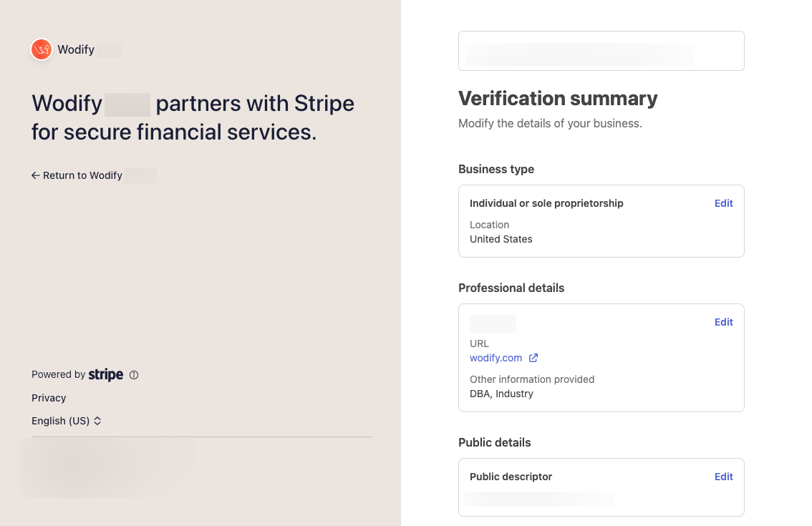Click the external link icon next to wodify.com
The height and width of the screenshot is (526, 812).
[533, 358]
